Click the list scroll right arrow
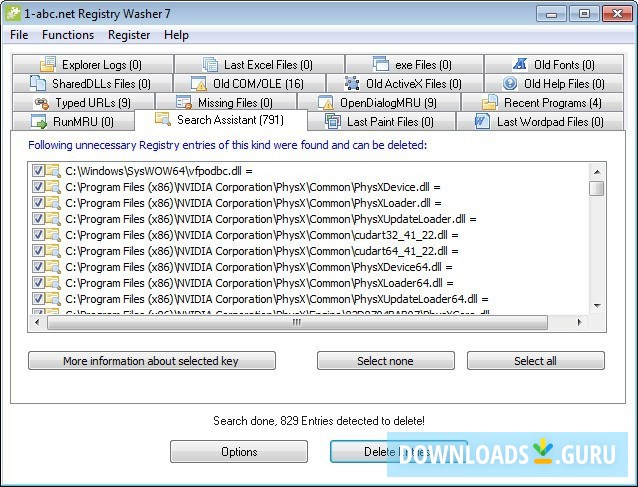Screen dimensions: 638x487 point(579,323)
